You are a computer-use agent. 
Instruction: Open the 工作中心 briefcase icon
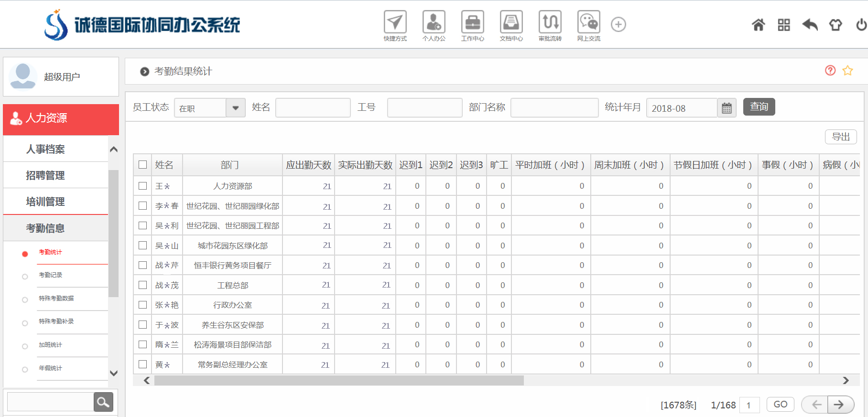(x=472, y=22)
